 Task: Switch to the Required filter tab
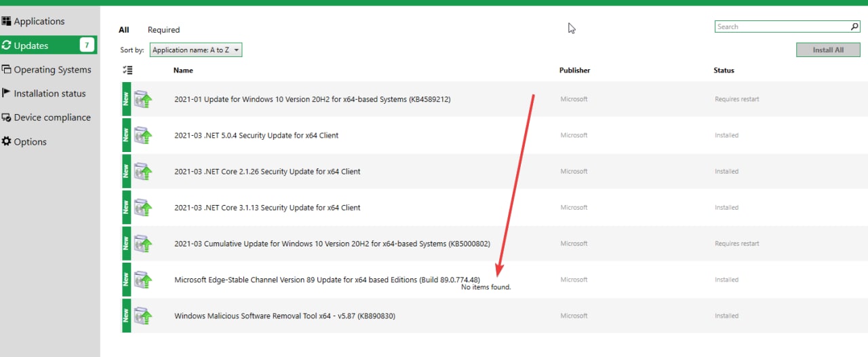[x=163, y=30]
